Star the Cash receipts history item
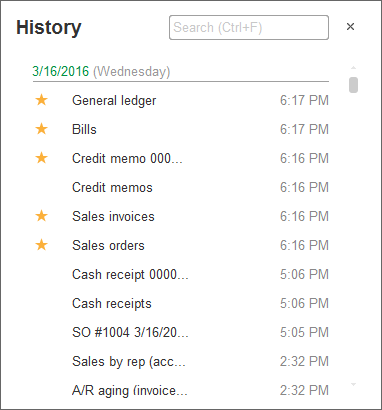 [41, 303]
